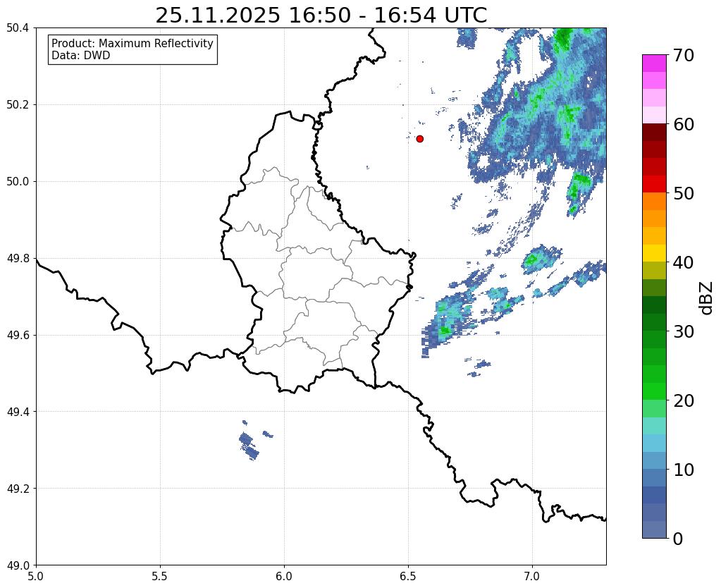Click colorbar tick label 70
The width and height of the screenshot is (721, 588).
pos(684,55)
